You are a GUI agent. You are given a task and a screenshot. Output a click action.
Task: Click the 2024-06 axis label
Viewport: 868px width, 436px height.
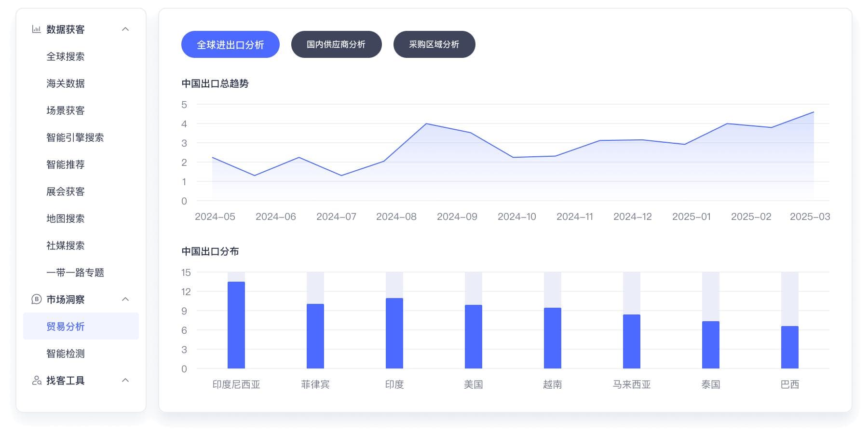click(x=276, y=217)
